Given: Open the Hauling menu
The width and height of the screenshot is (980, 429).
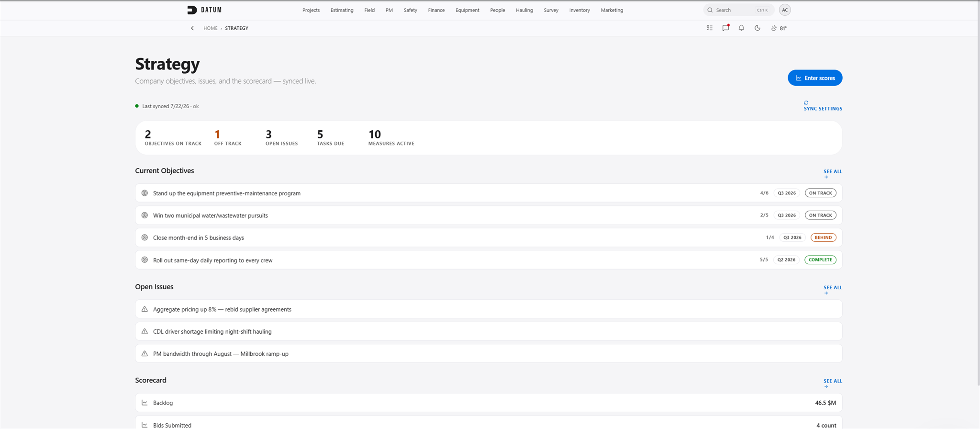Looking at the screenshot, I should [524, 10].
